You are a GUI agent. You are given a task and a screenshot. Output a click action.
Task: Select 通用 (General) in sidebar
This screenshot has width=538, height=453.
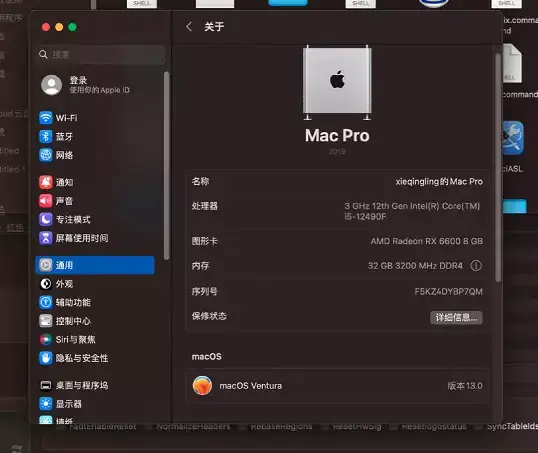[95, 265]
